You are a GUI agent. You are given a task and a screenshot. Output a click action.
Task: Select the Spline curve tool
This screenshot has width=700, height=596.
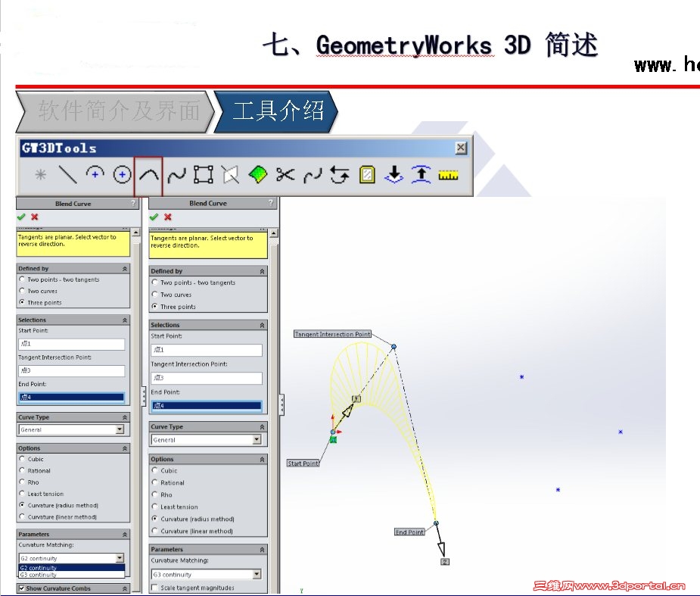click(176, 175)
